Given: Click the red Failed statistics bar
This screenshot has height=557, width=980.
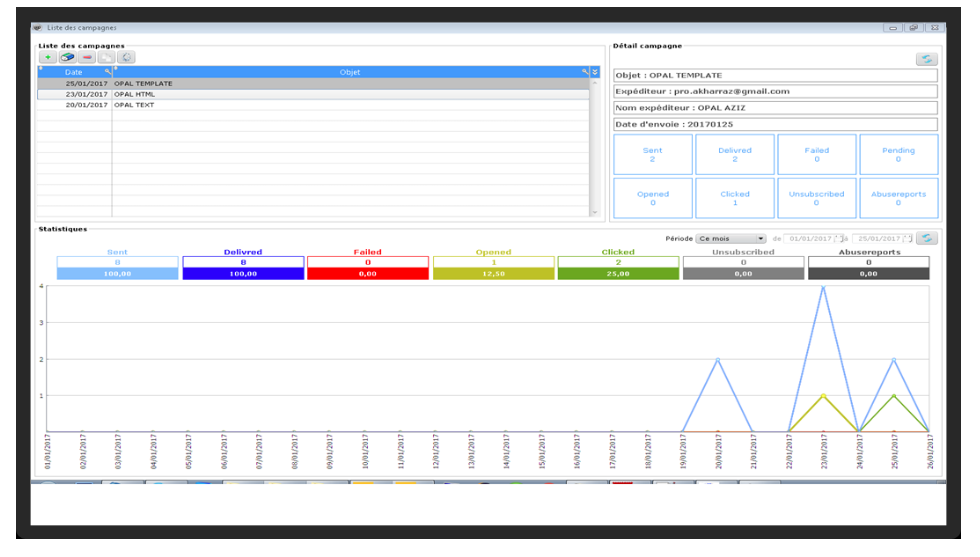Looking at the screenshot, I should [x=368, y=274].
